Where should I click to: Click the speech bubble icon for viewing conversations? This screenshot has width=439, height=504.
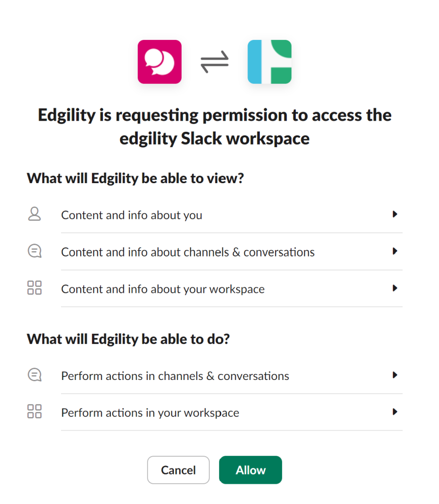34,251
